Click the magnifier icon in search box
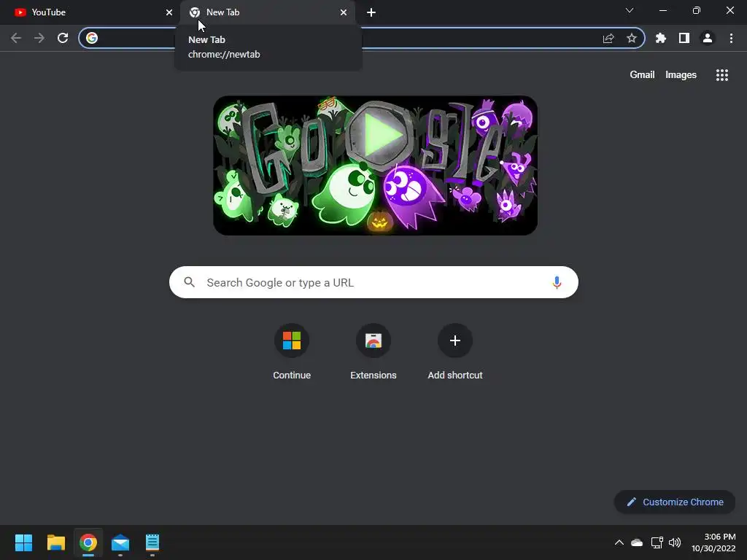Screen dimensions: 747x560 click(x=190, y=282)
